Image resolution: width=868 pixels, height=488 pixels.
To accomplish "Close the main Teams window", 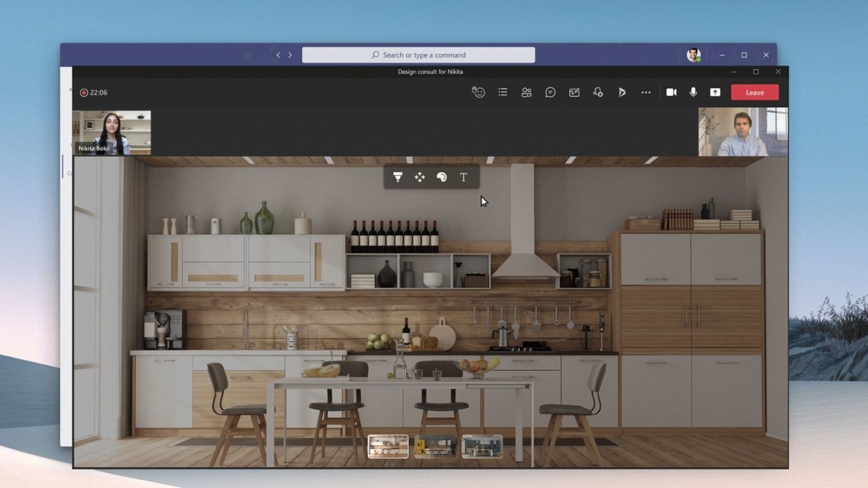I will (766, 55).
